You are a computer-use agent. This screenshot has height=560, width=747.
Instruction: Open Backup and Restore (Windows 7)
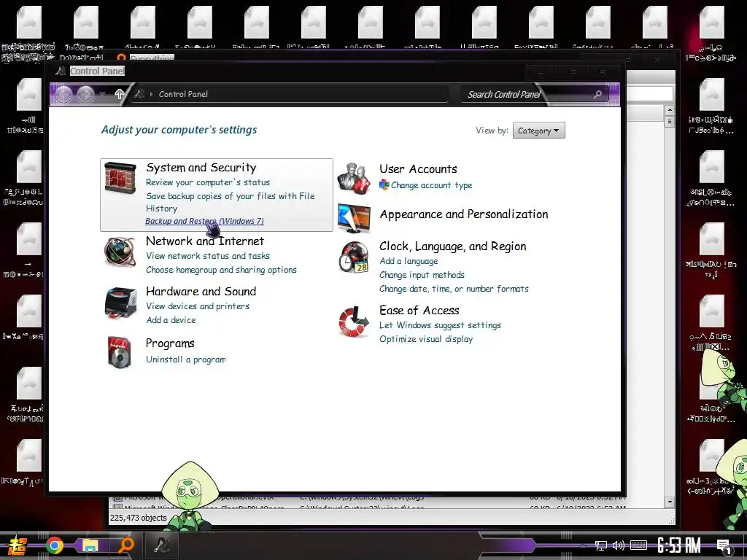[x=204, y=221]
